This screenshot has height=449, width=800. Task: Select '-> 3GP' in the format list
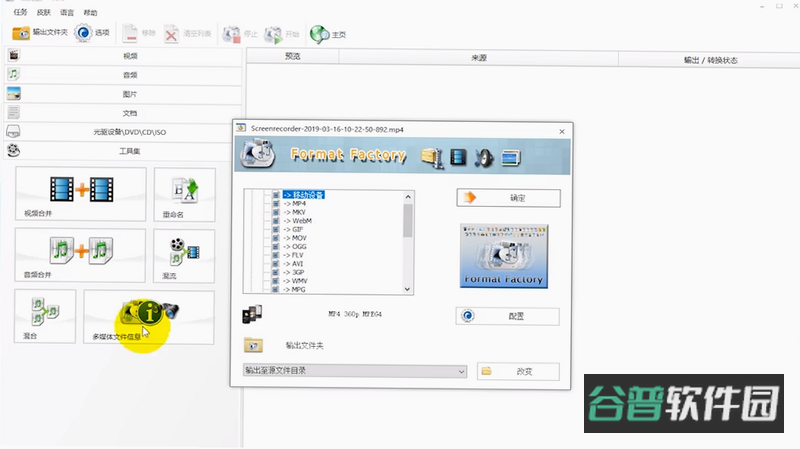click(293, 272)
